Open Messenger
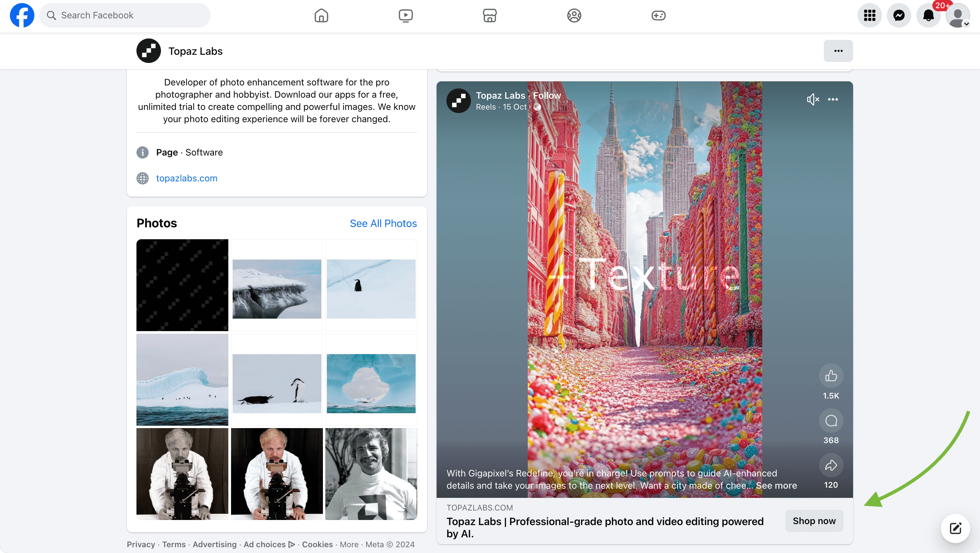 coord(899,15)
